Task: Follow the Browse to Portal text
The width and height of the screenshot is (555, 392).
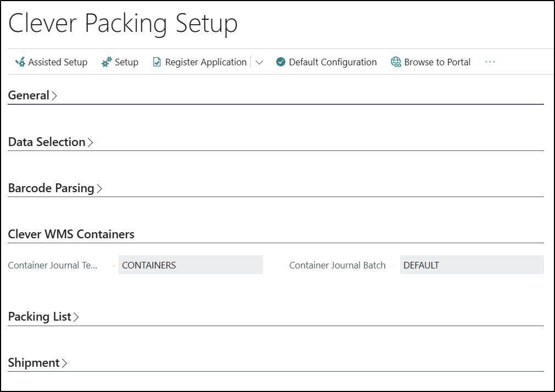Action: pyautogui.click(x=437, y=62)
